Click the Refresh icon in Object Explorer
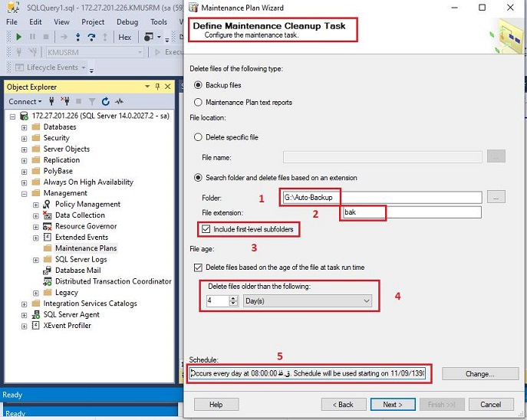Image resolution: width=527 pixels, height=420 pixels. [x=105, y=101]
